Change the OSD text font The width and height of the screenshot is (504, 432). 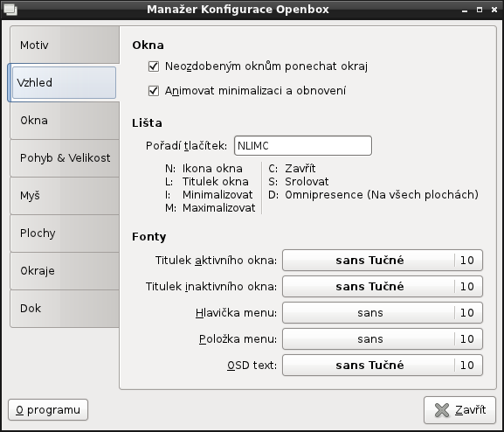coord(383,366)
